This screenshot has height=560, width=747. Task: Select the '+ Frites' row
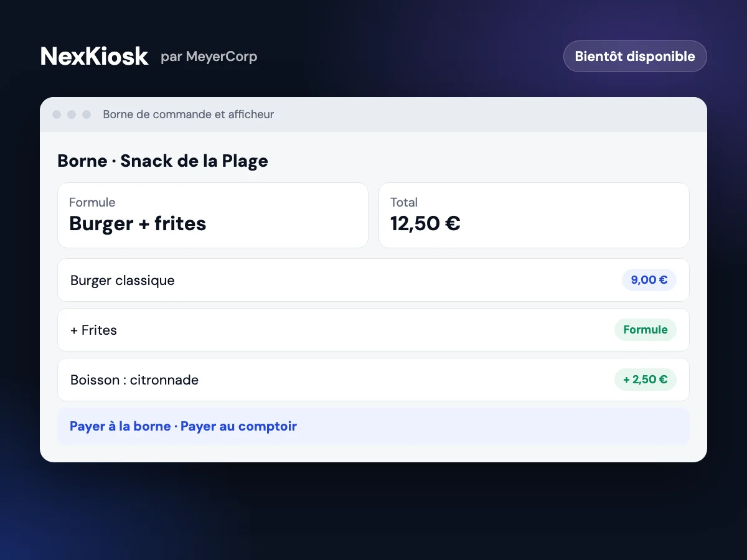[374, 330]
